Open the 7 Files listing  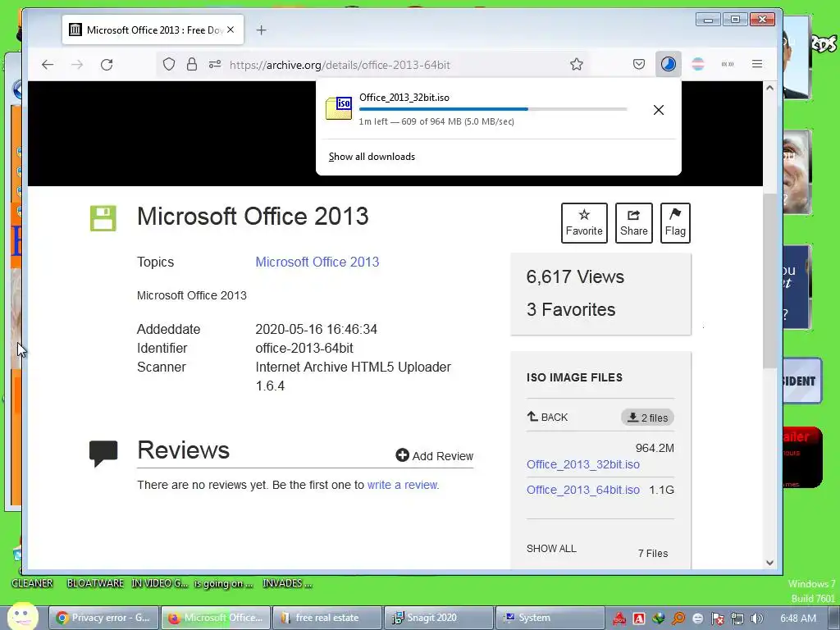tap(652, 554)
